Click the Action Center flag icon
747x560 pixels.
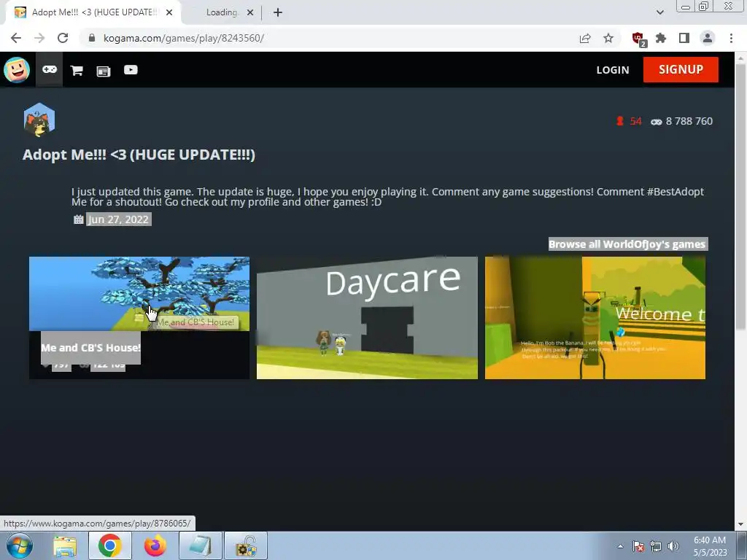(x=638, y=546)
